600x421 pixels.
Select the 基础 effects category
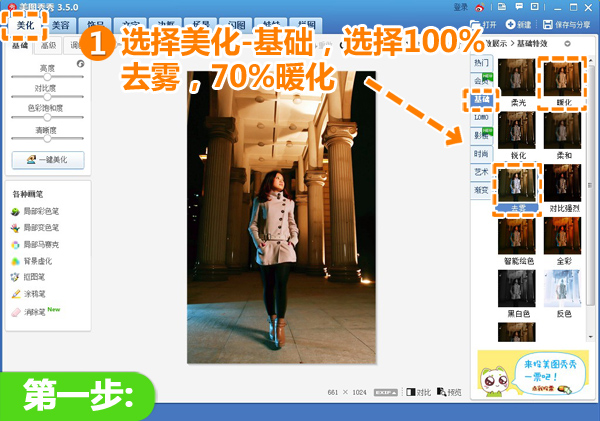[x=481, y=100]
